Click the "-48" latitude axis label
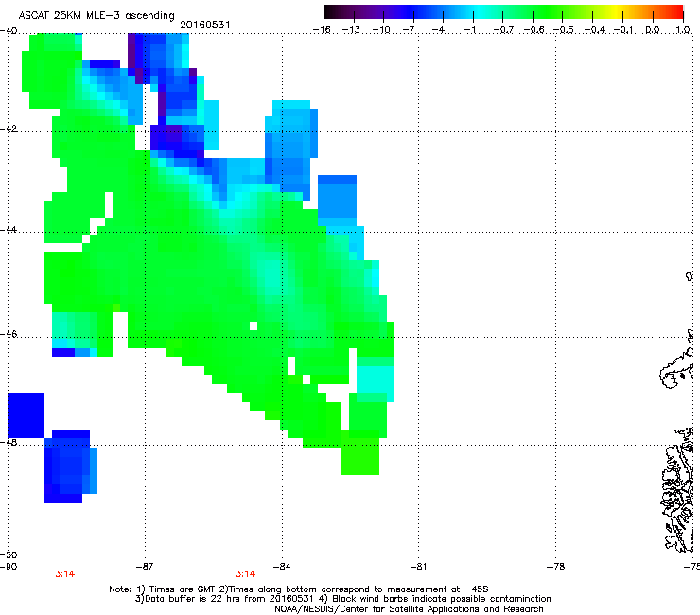The height and width of the screenshot is (615, 700). tap(9, 442)
